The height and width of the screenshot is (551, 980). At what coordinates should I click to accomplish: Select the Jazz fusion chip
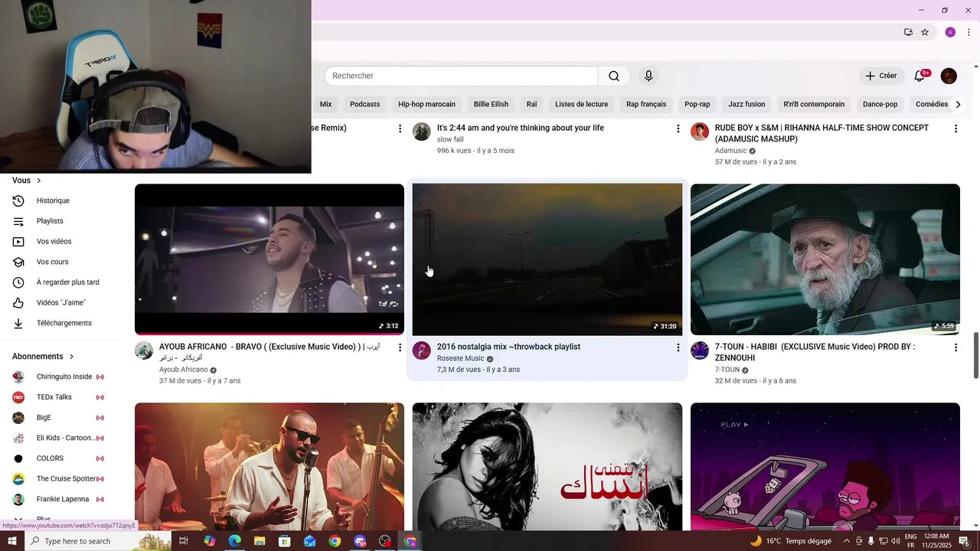click(746, 104)
